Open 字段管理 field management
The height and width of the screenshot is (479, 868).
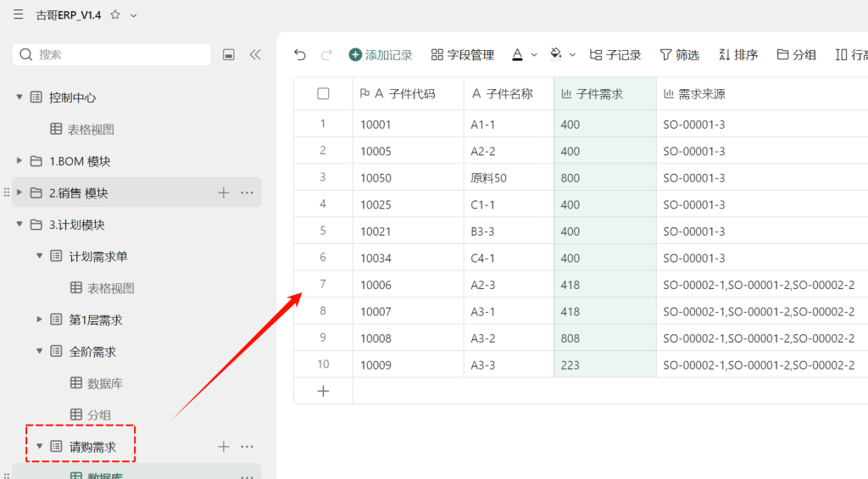[462, 55]
